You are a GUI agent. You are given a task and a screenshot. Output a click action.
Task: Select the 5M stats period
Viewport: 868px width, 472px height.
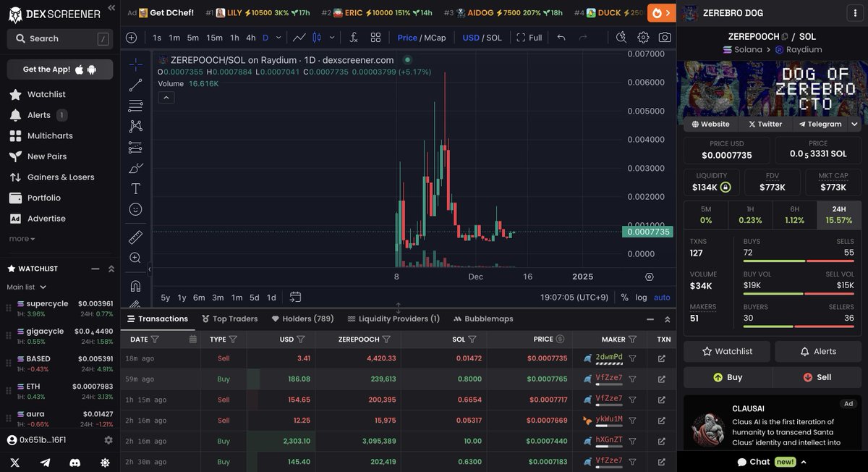[x=706, y=214]
